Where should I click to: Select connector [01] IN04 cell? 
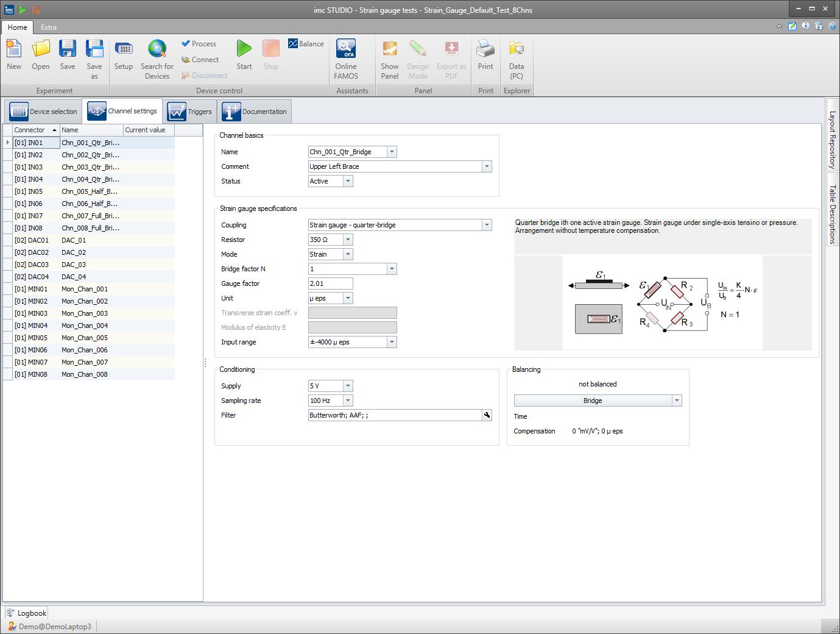pyautogui.click(x=36, y=179)
